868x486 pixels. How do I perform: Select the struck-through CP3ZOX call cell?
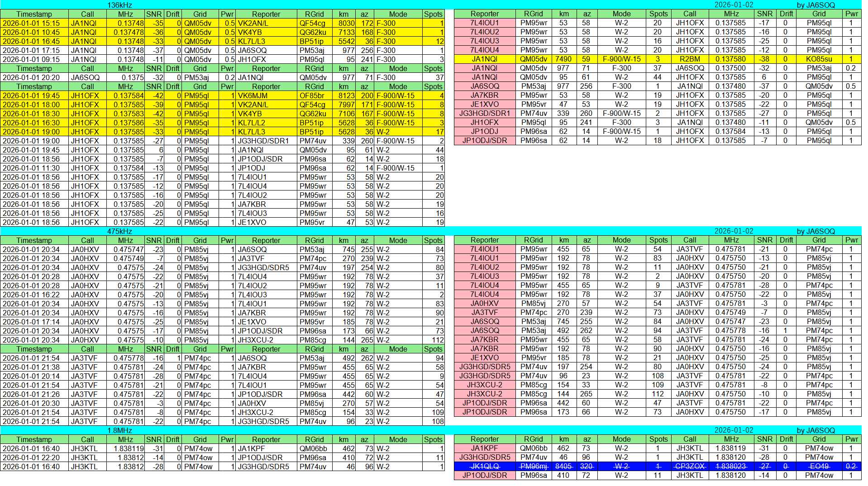690,466
